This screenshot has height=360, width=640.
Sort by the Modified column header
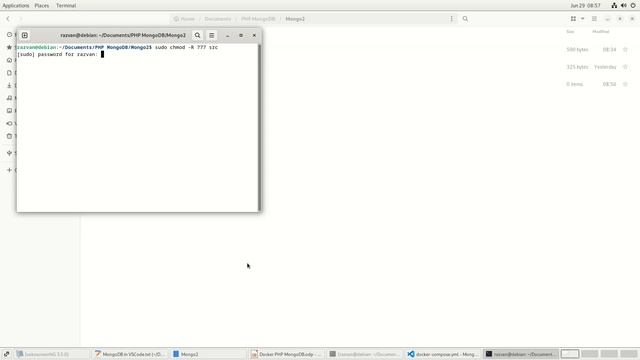[x=600, y=31]
